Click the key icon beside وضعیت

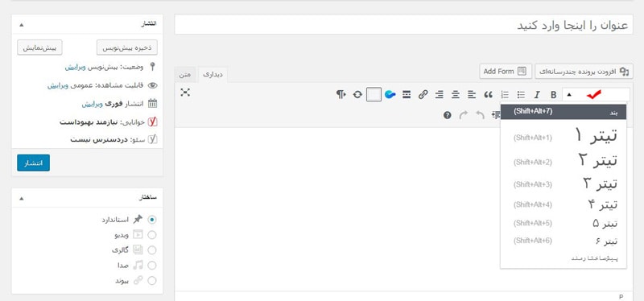pos(153,67)
